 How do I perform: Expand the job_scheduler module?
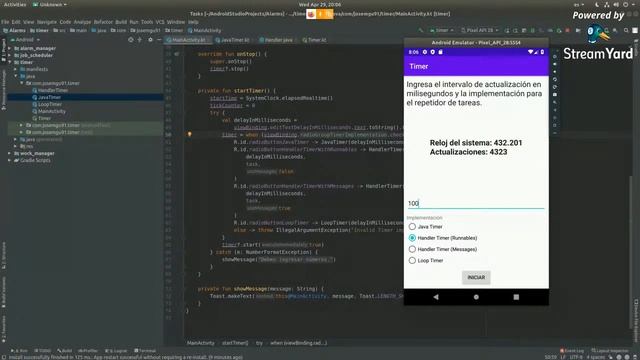(x=10, y=55)
